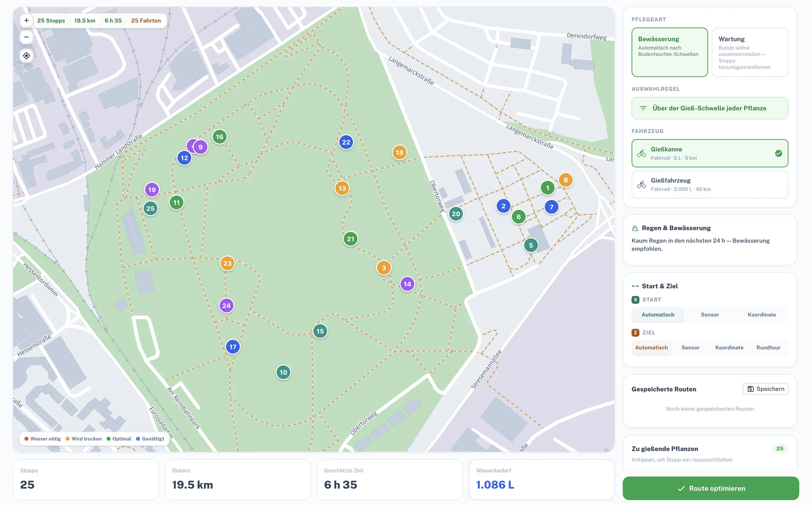812x505 pixels.
Task: Select Wartung care type
Action: pos(750,52)
